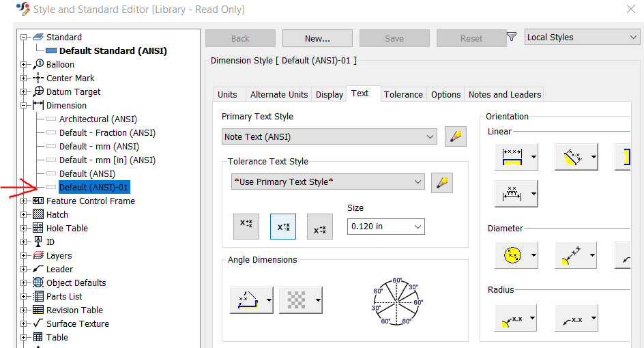Open first Diameter orientation dropdown arrow

coord(533,255)
